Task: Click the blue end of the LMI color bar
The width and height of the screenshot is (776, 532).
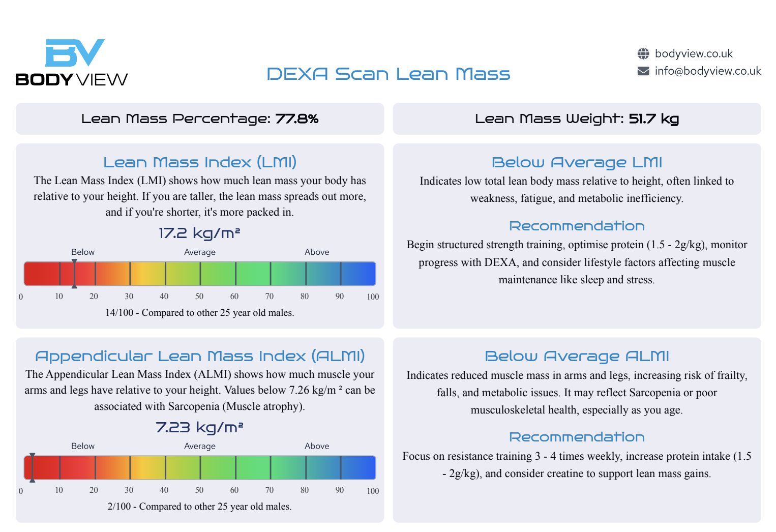Action: [359, 274]
